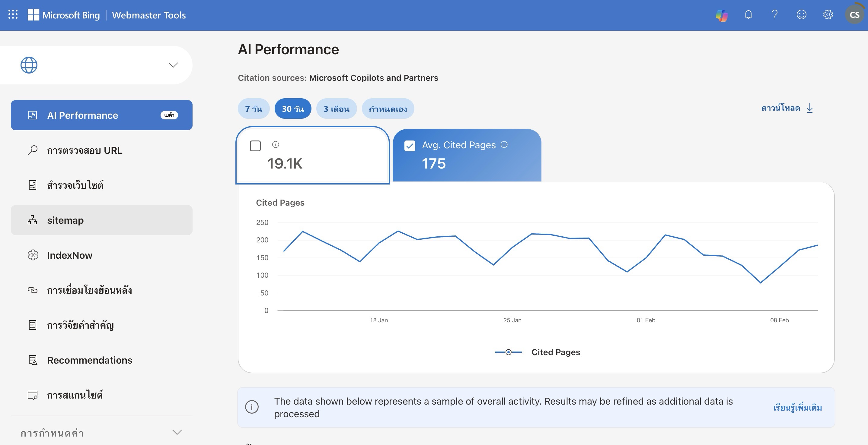Click the CS account avatar
Screen dimensions: 868x445
pyautogui.click(x=854, y=15)
